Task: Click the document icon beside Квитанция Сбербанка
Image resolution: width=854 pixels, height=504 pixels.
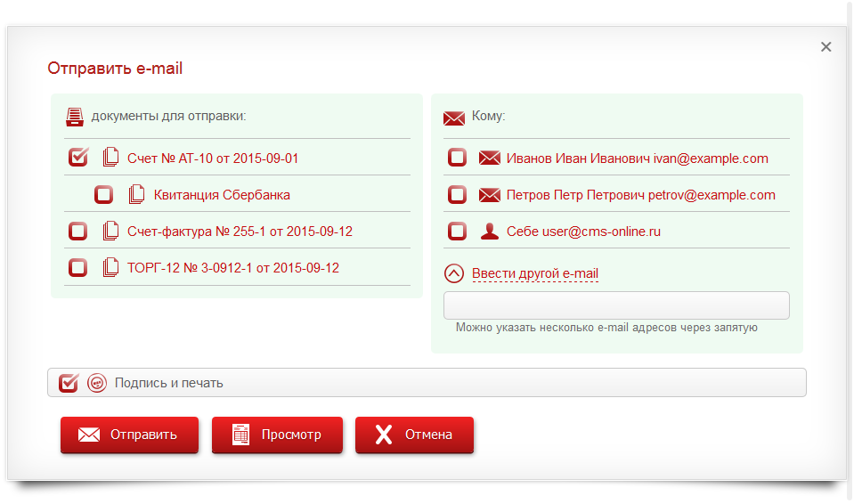Action: [137, 193]
